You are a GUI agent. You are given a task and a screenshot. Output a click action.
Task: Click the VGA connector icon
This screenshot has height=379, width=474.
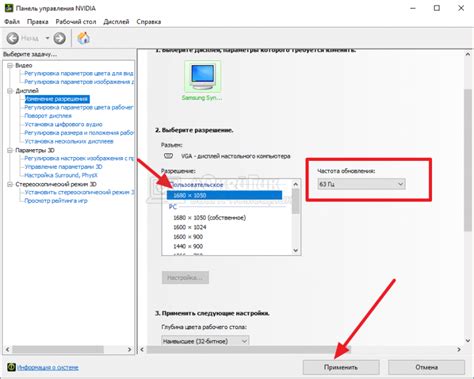click(x=168, y=156)
